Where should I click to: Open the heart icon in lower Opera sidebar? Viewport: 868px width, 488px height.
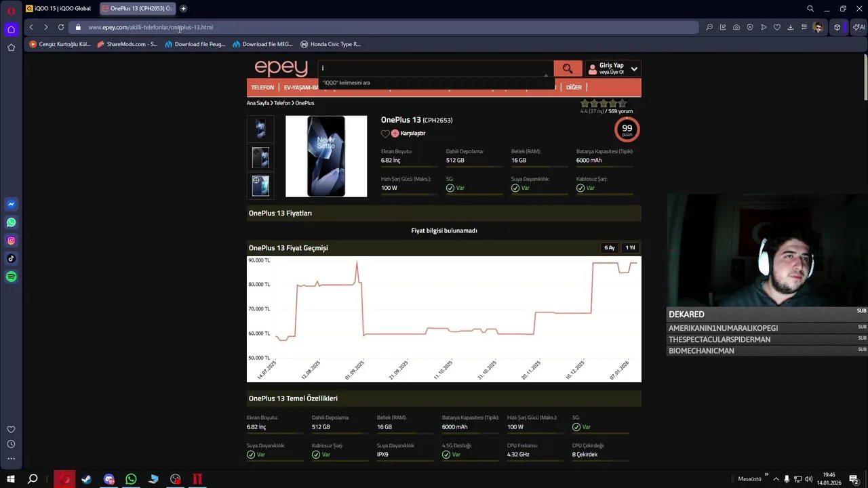coord(11,430)
